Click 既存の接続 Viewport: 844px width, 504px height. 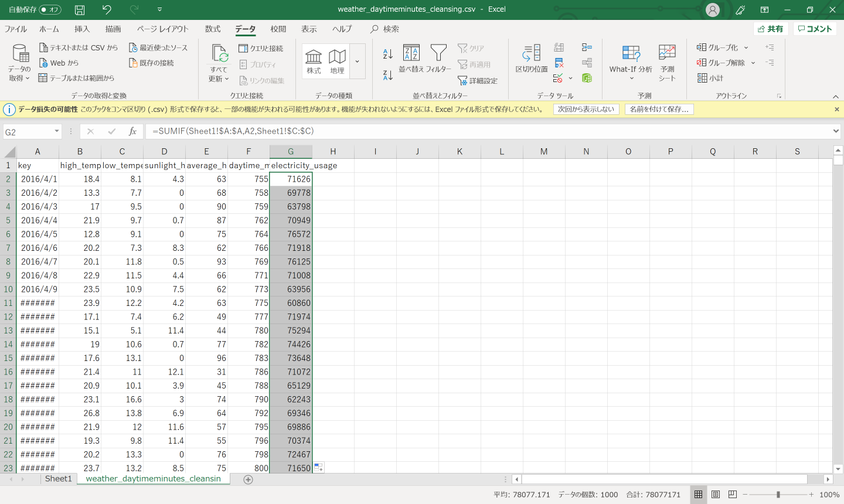(x=151, y=63)
